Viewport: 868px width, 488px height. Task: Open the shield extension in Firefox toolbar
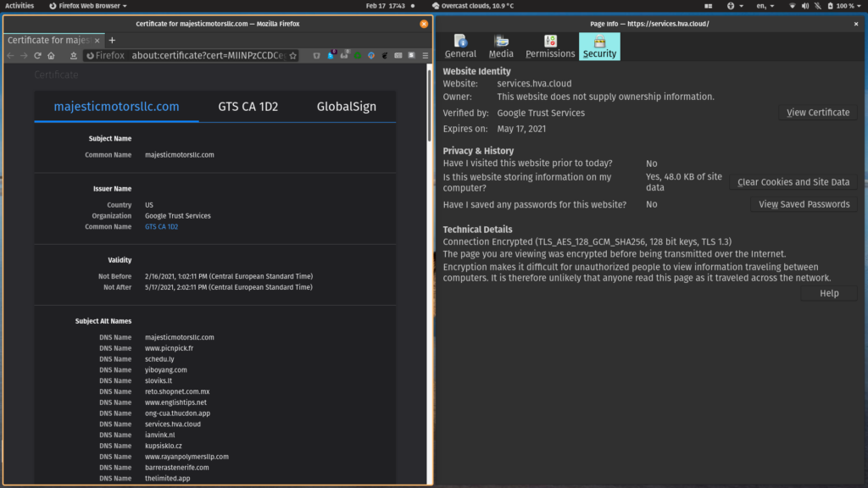tap(317, 55)
